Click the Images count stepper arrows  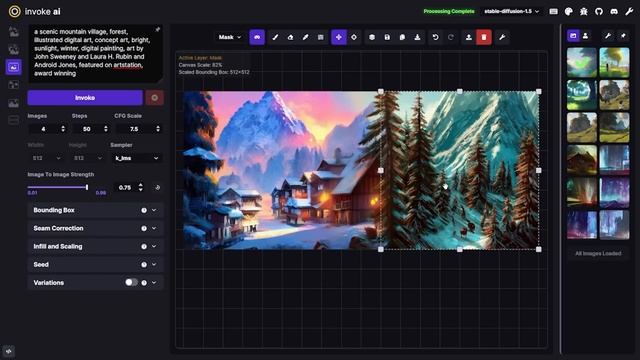point(63,129)
